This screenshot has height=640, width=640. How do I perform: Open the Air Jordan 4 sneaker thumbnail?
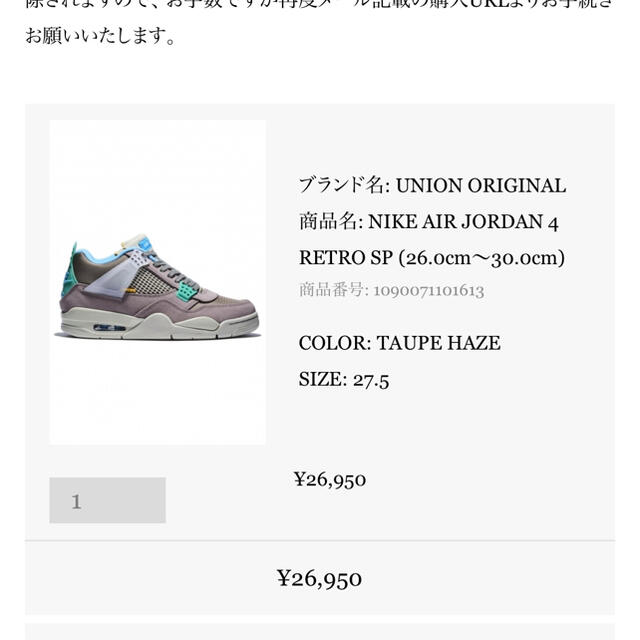158,282
